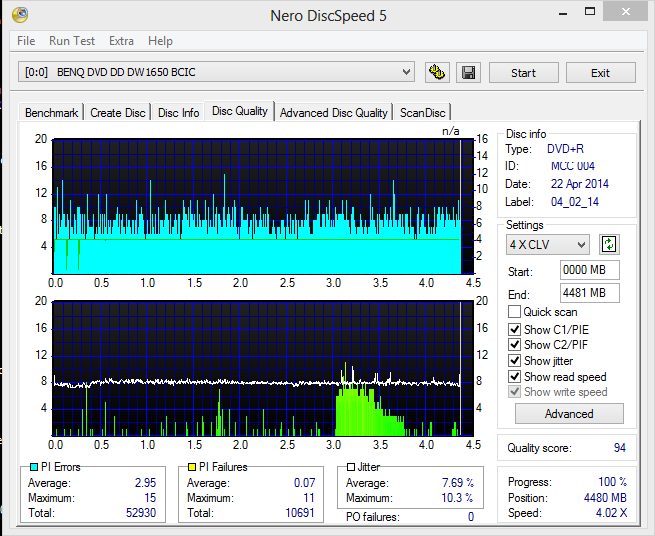Toggle Show read speed checkbox

514,376
